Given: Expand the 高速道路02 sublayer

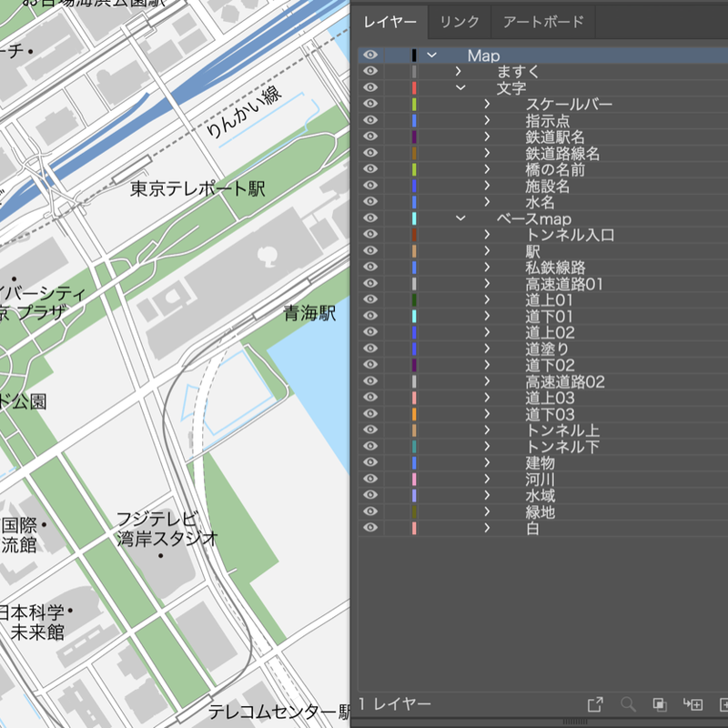Looking at the screenshot, I should [x=489, y=381].
